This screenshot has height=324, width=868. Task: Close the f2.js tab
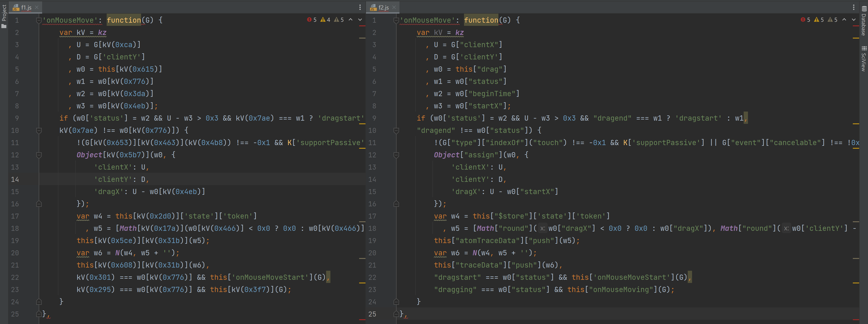pyautogui.click(x=394, y=7)
